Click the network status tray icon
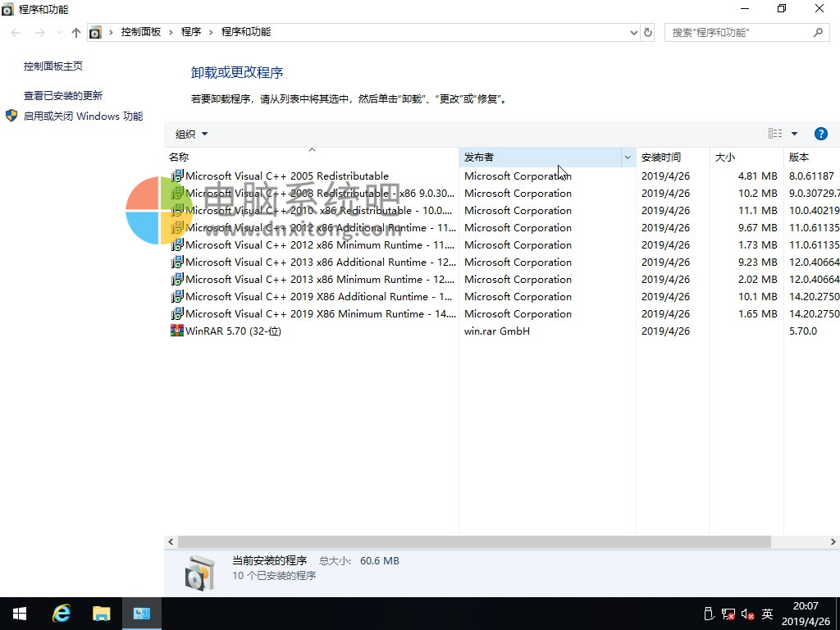Screen dimensions: 840x630 728,614
